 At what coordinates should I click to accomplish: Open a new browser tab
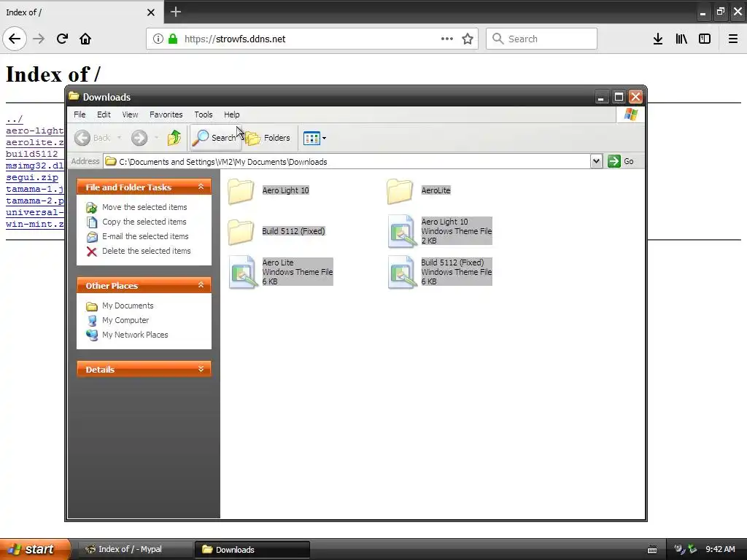175,12
